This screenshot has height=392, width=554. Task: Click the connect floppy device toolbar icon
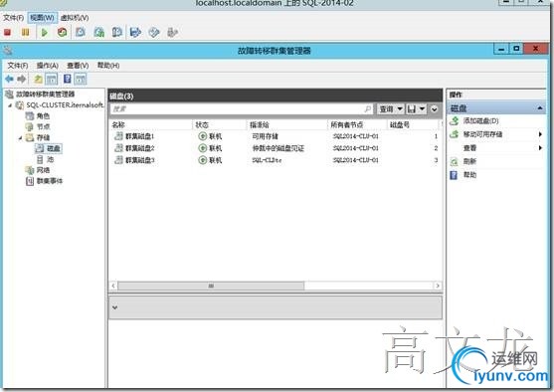135,33
